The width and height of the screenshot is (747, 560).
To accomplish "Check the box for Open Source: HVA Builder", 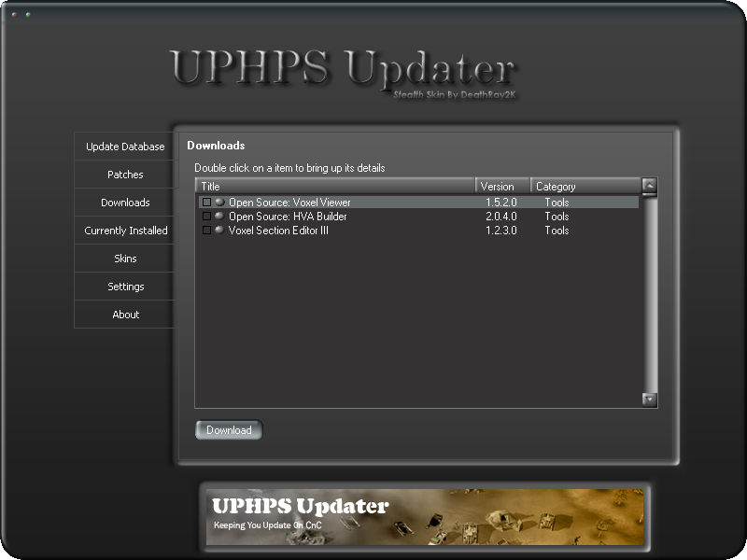I will click(x=206, y=217).
